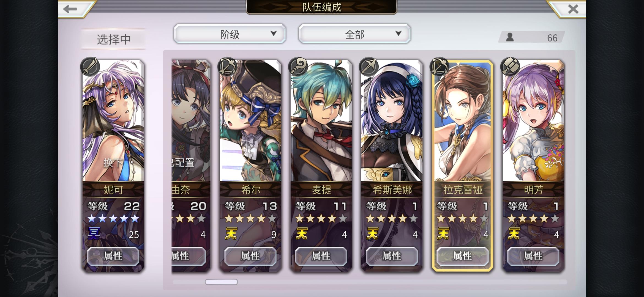644x297 pixels.
Task: Click the bow class icon on 希尔
Action: click(227, 66)
